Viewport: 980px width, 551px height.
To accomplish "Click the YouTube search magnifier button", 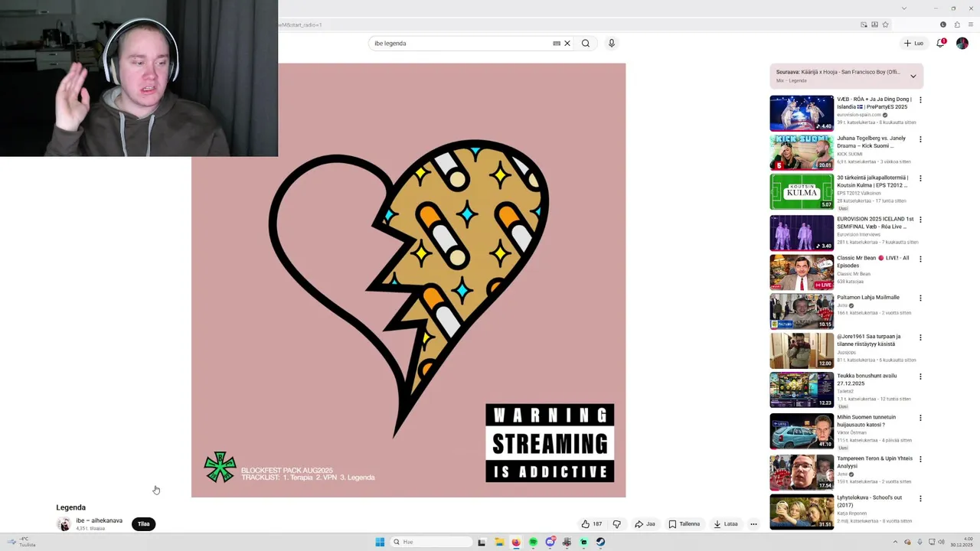I will pyautogui.click(x=586, y=44).
